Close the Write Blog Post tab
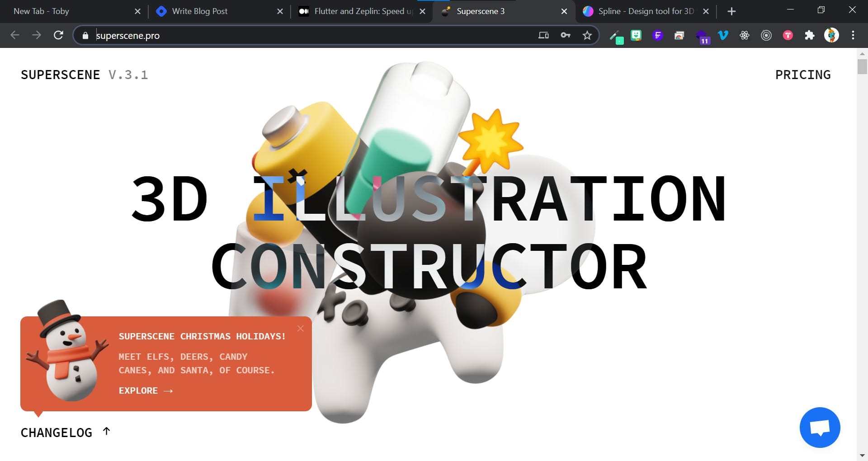 (280, 11)
